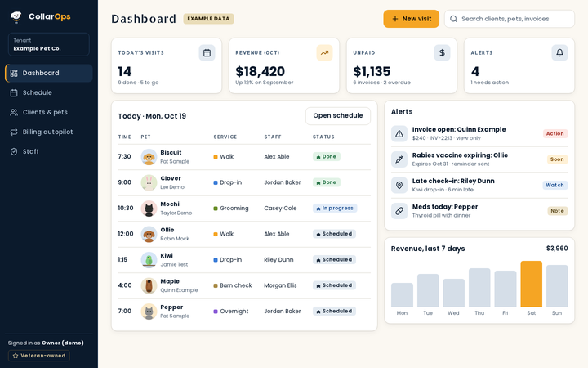
Task: Click Mochi's black cat avatar
Action: (x=149, y=209)
